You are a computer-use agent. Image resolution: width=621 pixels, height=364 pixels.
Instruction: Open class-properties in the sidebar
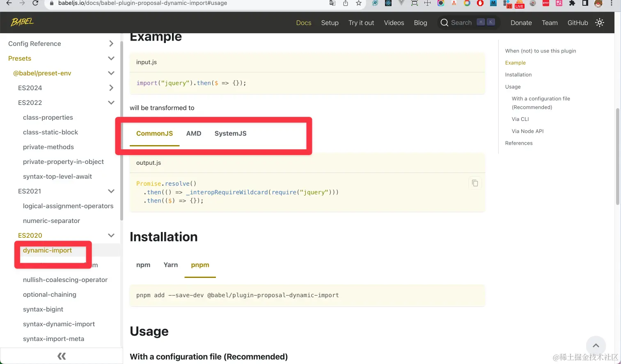48,117
